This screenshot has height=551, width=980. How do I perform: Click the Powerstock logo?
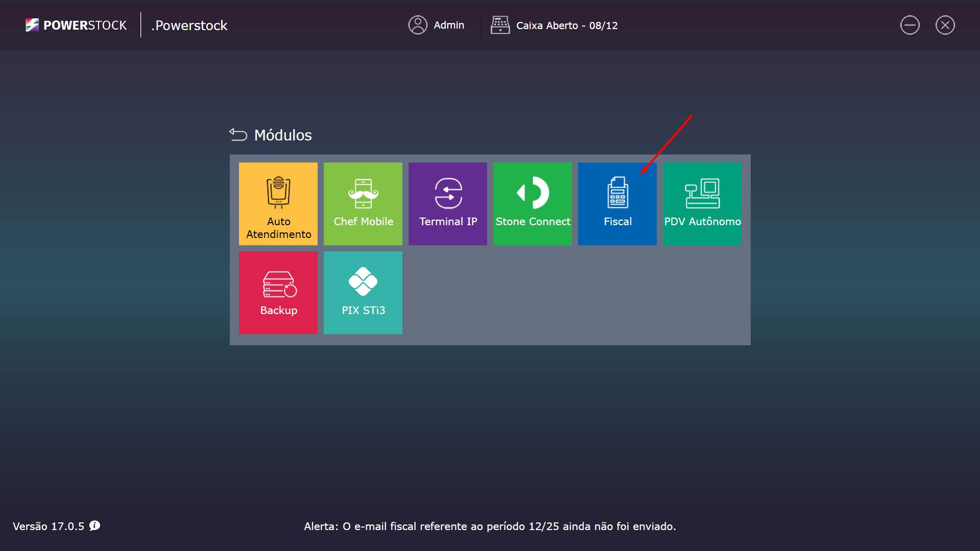(x=76, y=25)
